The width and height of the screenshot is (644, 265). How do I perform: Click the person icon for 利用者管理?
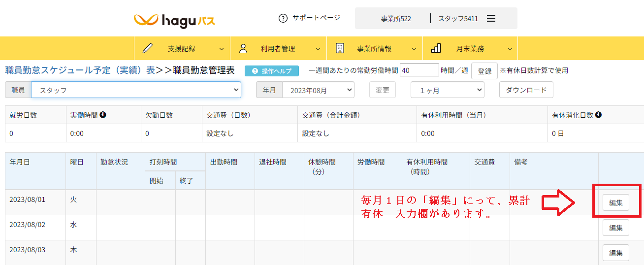pos(243,48)
